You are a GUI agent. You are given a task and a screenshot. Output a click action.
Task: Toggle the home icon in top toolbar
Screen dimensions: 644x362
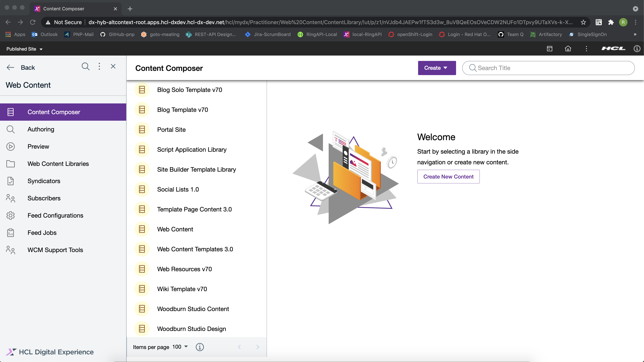coord(567,49)
